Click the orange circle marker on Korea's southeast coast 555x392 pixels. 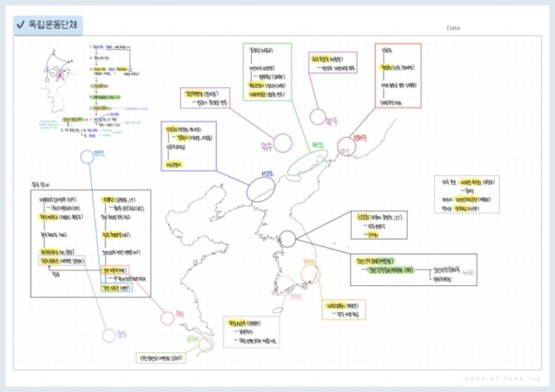point(311,274)
